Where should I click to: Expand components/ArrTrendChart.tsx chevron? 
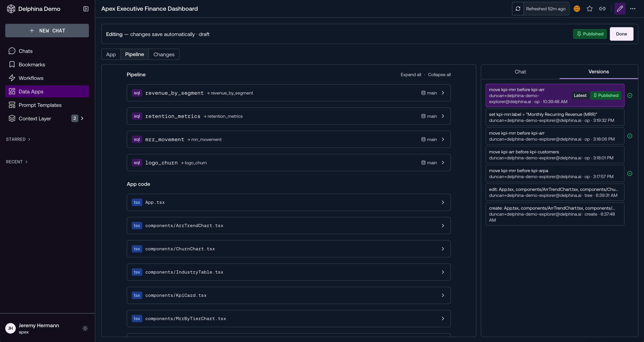443,226
